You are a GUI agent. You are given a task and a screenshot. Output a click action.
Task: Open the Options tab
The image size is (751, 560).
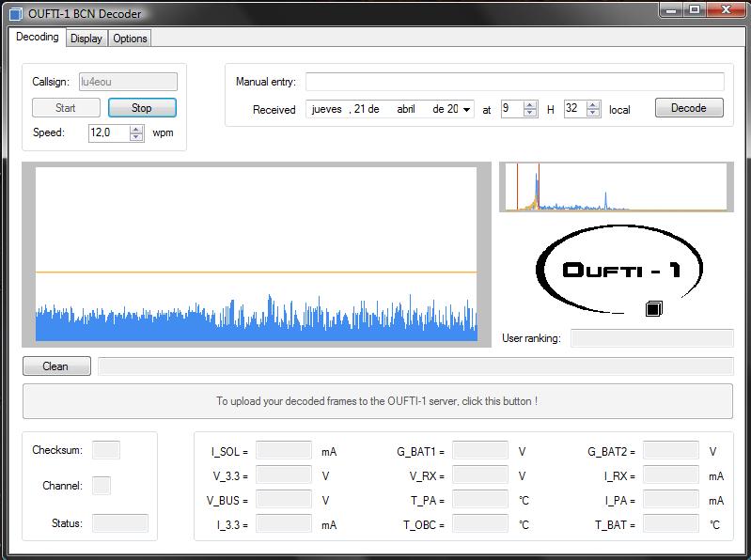tap(130, 39)
